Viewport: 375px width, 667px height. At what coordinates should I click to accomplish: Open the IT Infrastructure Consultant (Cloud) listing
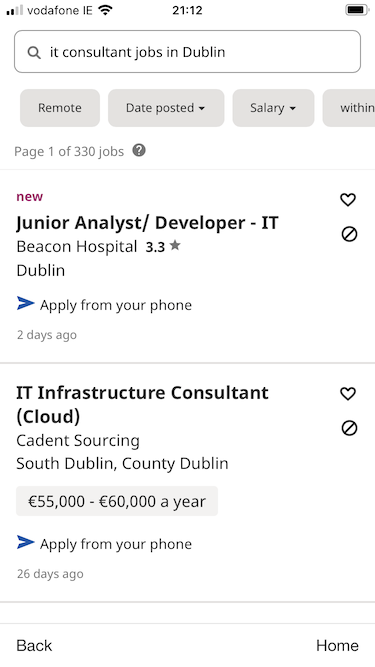coord(142,405)
